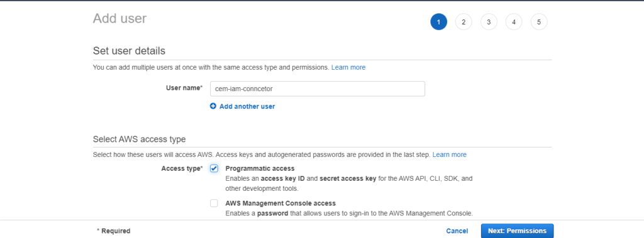Click the Programmatic access label text
The width and height of the screenshot is (644, 238).
pyautogui.click(x=260, y=169)
